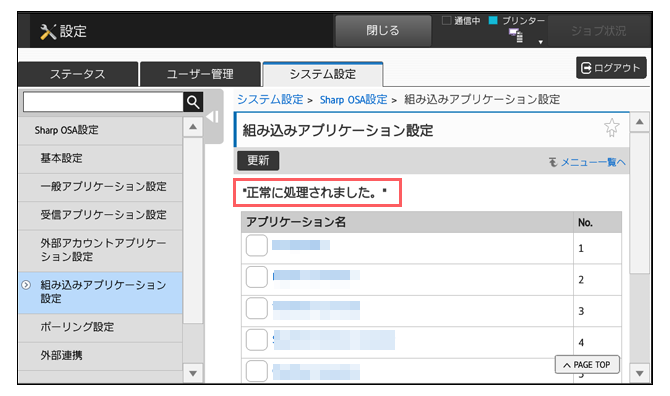The width and height of the screenshot is (670, 396).
Task: Open 一般アプリケーション設定 menu item
Action: pyautogui.click(x=100, y=187)
